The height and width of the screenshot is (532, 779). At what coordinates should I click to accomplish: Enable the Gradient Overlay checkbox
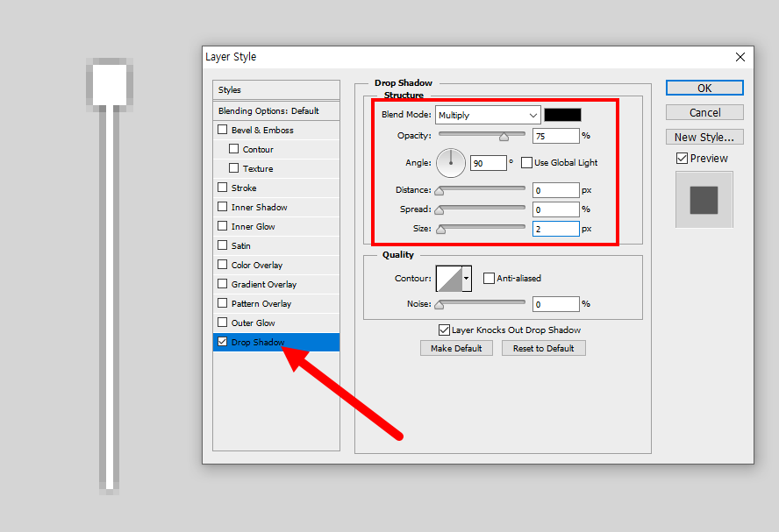coord(223,284)
